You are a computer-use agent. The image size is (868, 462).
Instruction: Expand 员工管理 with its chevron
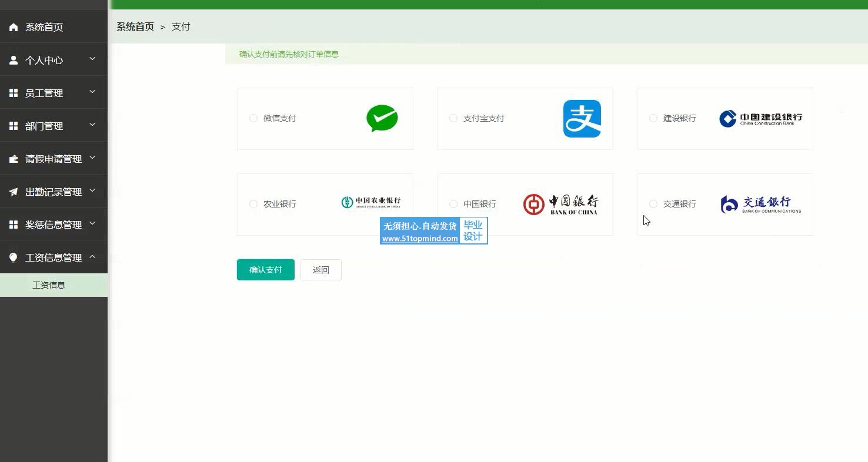(92, 92)
